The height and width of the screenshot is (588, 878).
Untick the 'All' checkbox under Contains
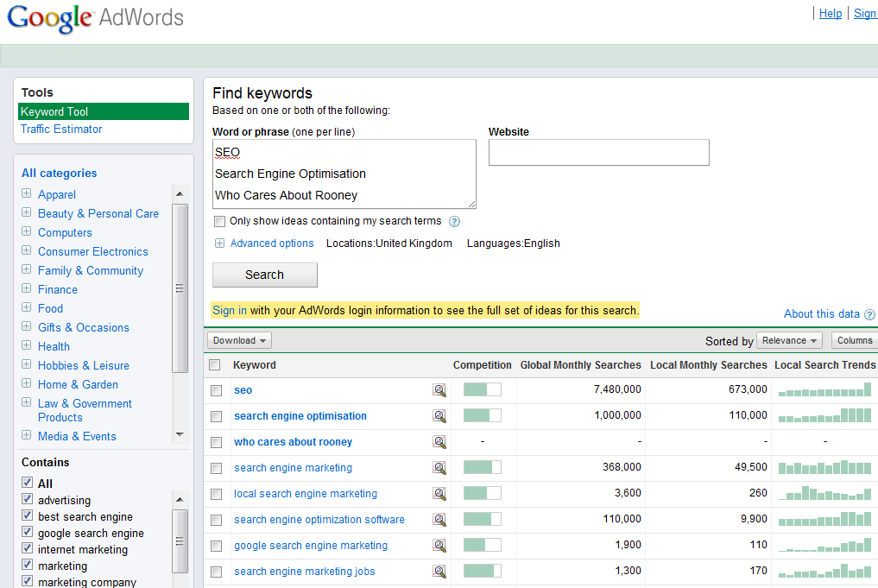tap(27, 482)
